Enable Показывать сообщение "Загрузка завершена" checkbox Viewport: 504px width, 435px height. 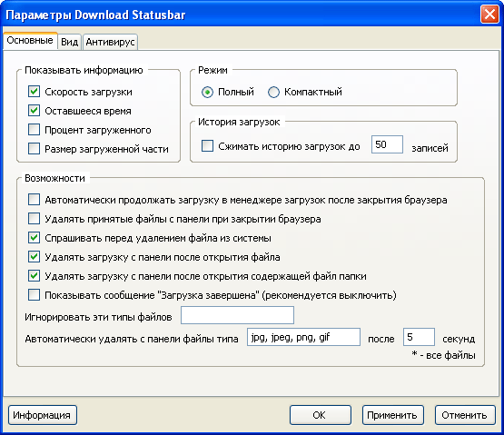(x=34, y=295)
